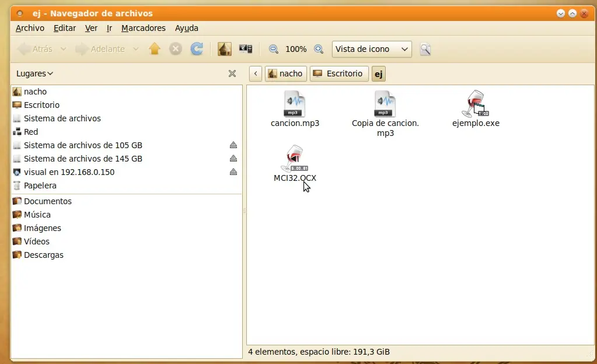This screenshot has height=364, width=597.
Task: Open the Ver menu
Action: tap(91, 28)
